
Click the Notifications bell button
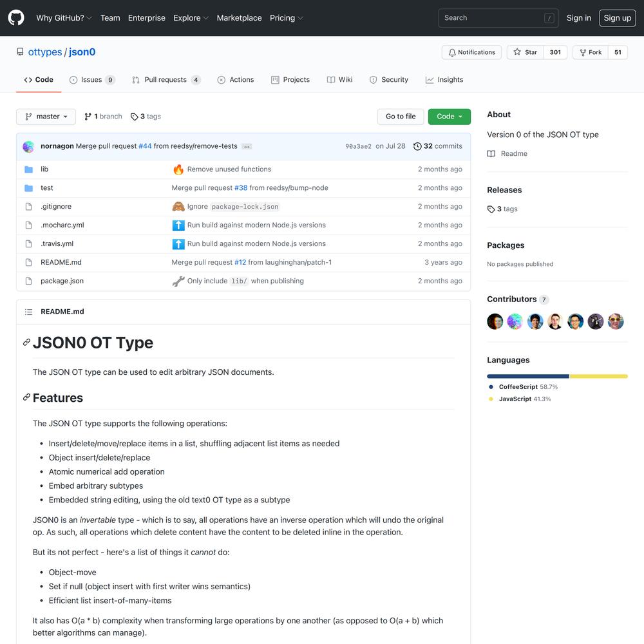pyautogui.click(x=471, y=52)
